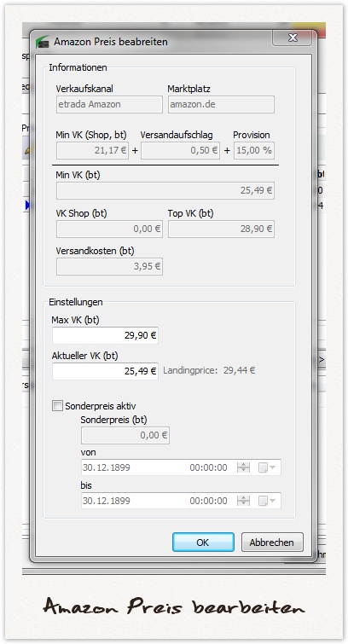Click the time spinner for the bis date
This screenshot has height=644, width=348.
243,501
